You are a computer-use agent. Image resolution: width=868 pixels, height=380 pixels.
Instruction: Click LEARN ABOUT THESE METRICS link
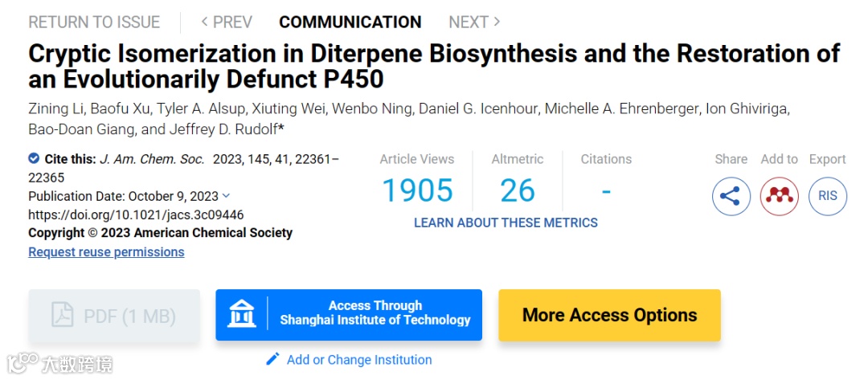point(506,223)
